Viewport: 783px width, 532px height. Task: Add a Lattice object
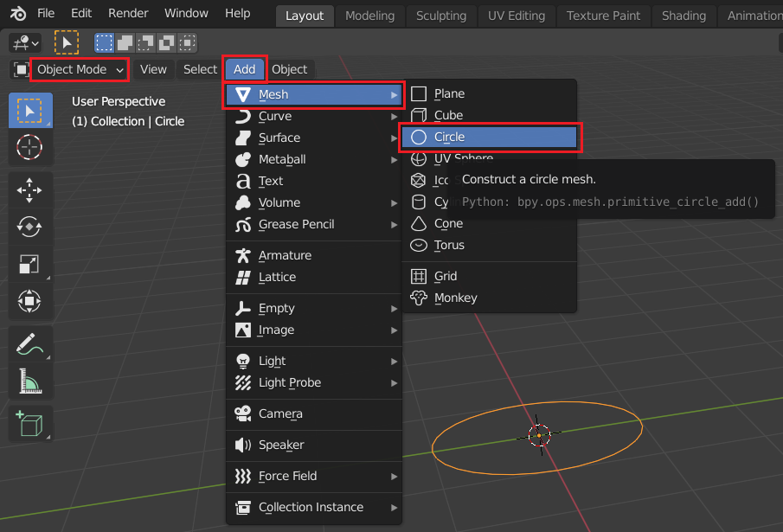313,277
